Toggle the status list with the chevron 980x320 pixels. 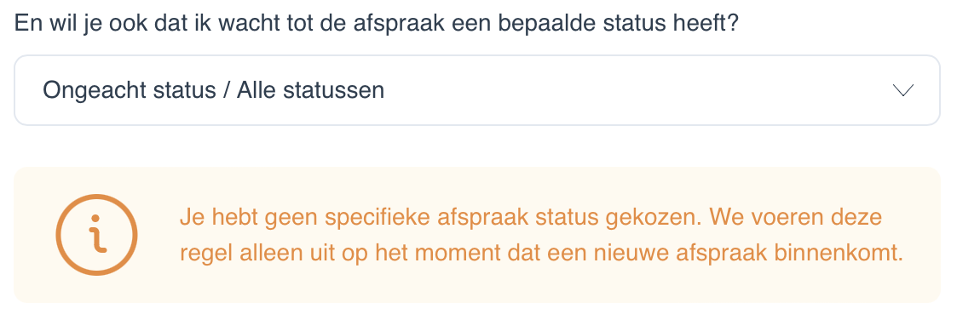click(904, 90)
